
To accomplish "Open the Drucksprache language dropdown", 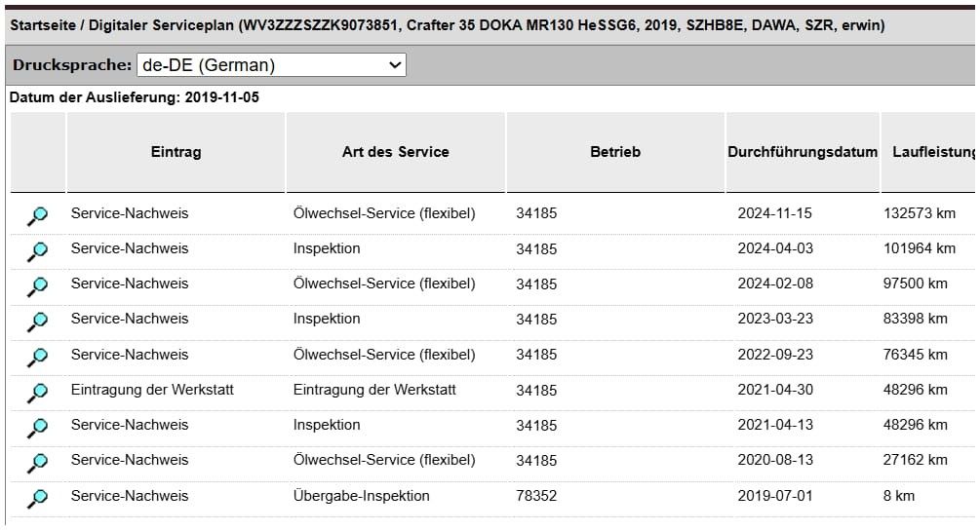I will 271,65.
